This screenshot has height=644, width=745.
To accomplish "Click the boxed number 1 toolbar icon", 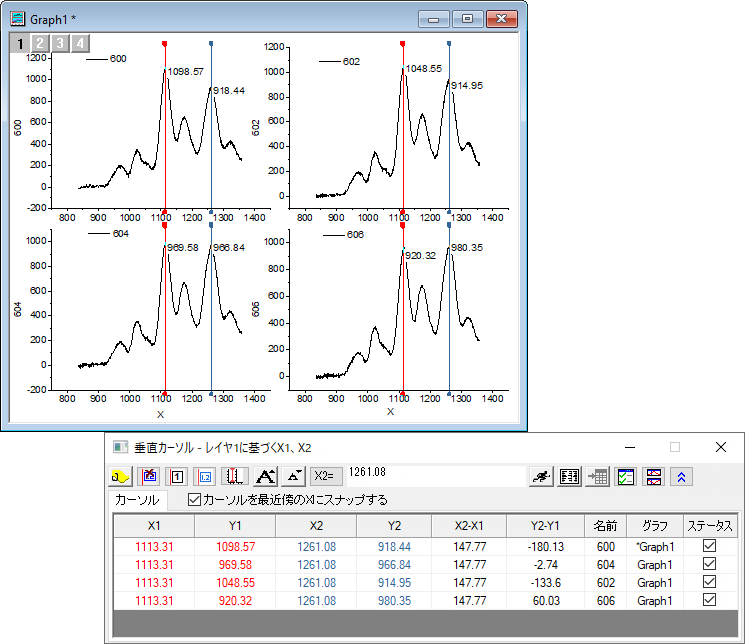I will 177,476.
